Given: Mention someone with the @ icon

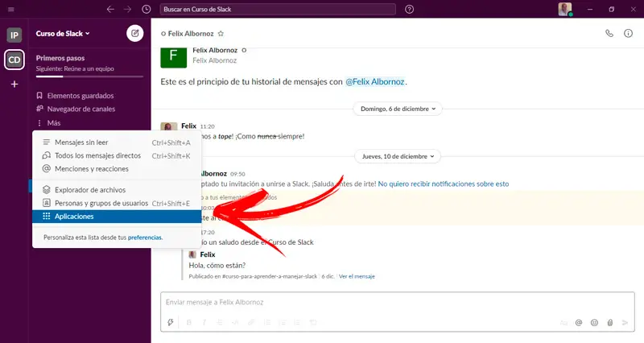Looking at the screenshot, I should 579,322.
